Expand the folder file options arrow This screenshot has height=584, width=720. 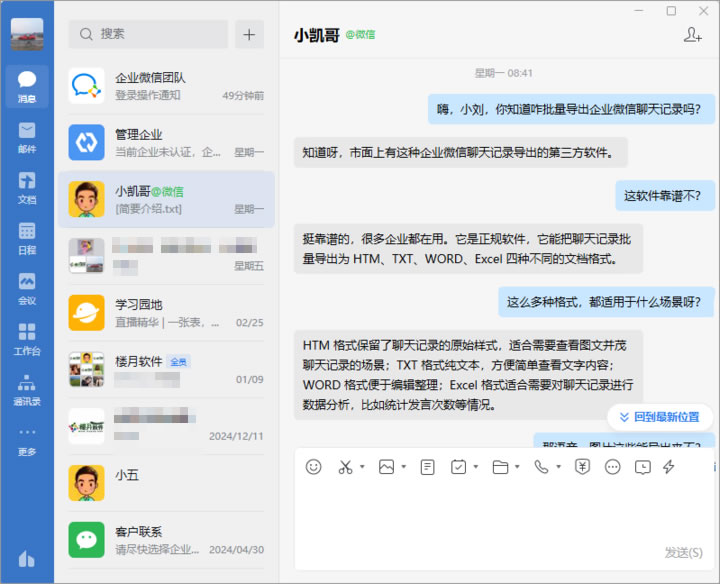pyautogui.click(x=517, y=467)
